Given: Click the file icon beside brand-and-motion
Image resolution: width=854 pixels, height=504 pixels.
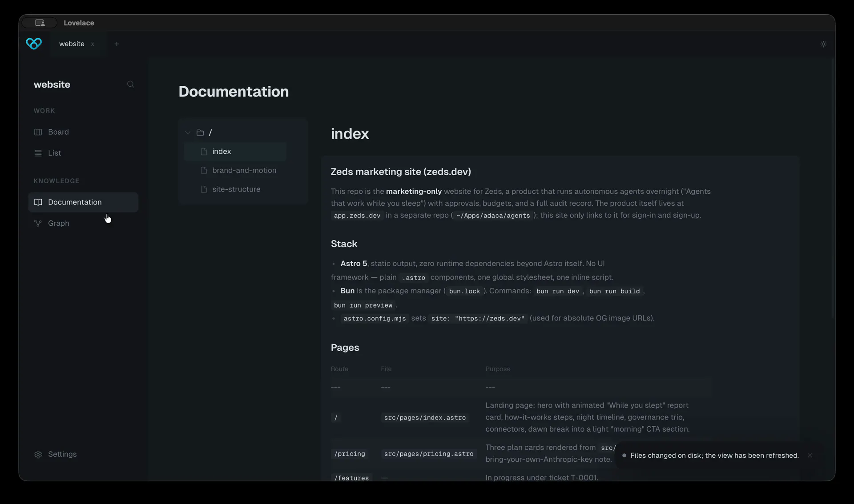Looking at the screenshot, I should (x=204, y=171).
